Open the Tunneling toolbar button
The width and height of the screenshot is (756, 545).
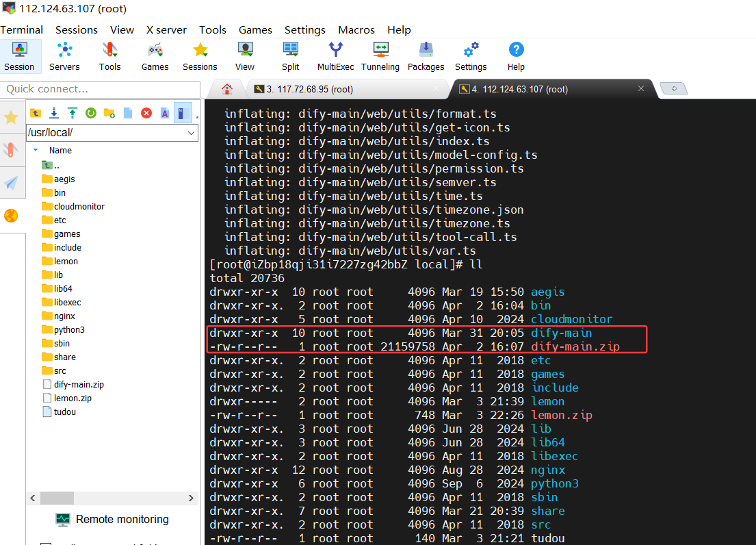(x=380, y=57)
